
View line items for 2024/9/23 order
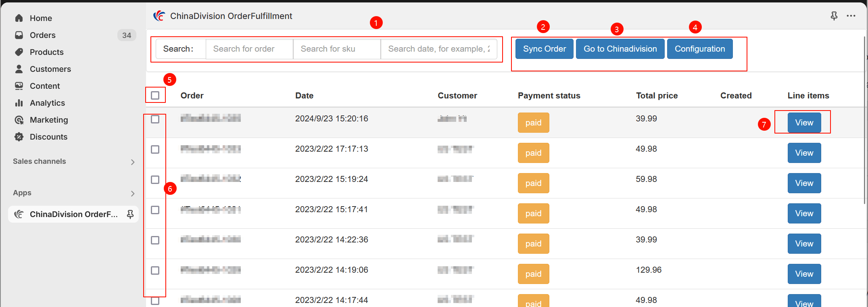click(804, 123)
